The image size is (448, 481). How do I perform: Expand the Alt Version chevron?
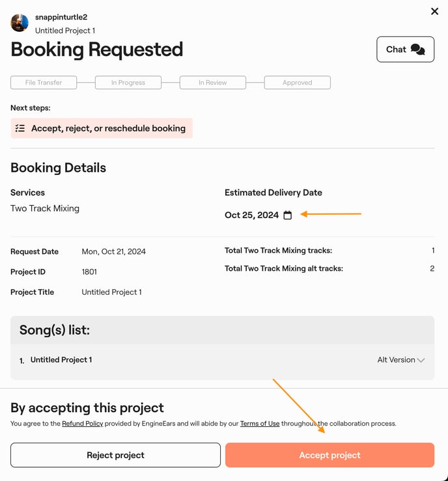(421, 360)
